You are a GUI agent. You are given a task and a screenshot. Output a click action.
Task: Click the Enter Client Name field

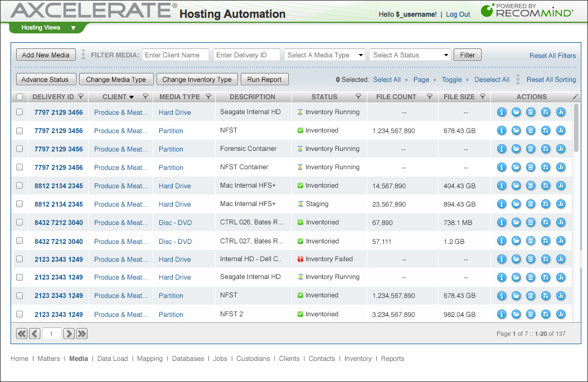point(175,55)
